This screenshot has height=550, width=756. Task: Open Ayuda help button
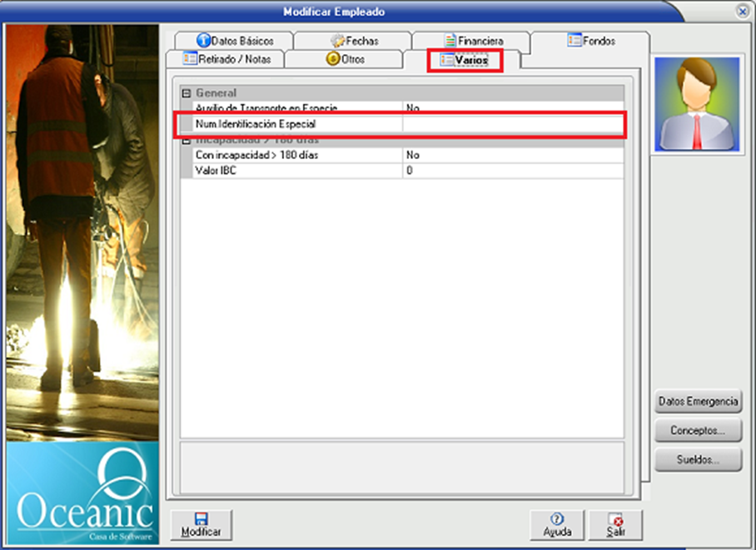pyautogui.click(x=557, y=525)
